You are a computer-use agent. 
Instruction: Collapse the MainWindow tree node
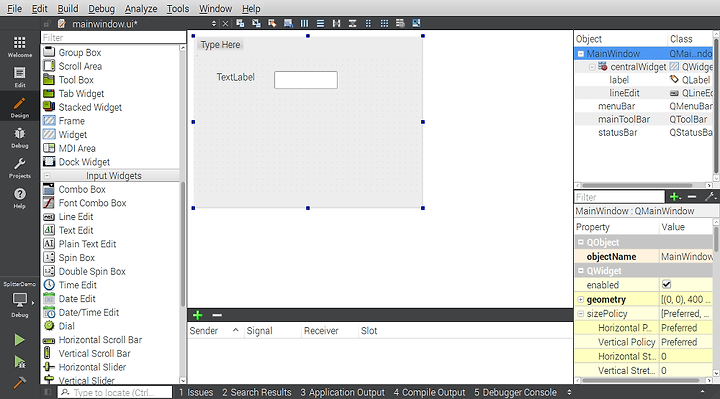click(x=581, y=54)
